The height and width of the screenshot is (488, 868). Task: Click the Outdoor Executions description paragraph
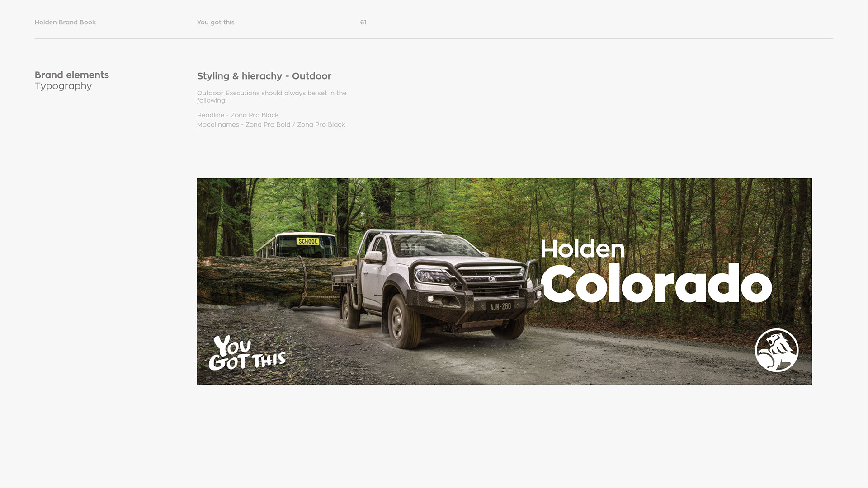(272, 97)
